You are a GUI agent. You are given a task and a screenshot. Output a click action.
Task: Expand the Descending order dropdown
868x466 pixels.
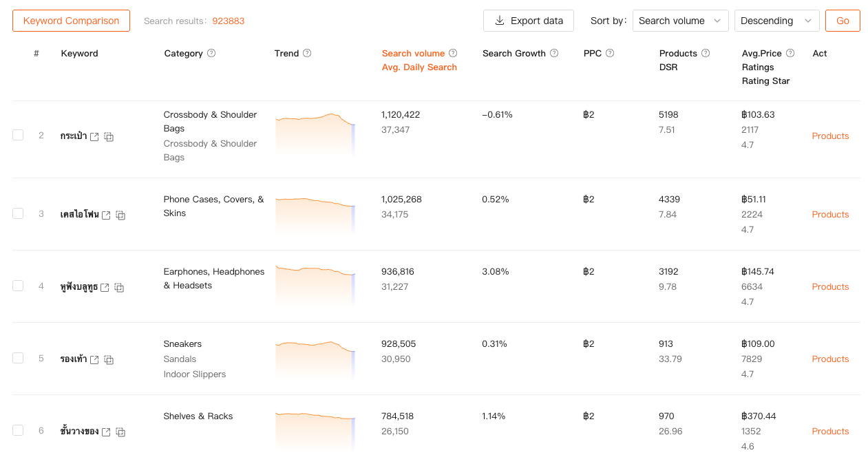(x=776, y=21)
